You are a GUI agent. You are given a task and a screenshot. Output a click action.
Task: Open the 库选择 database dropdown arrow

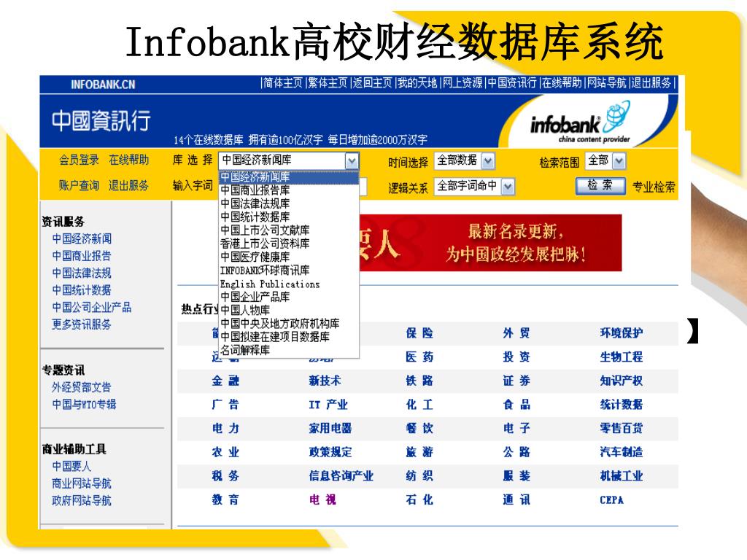coord(352,161)
